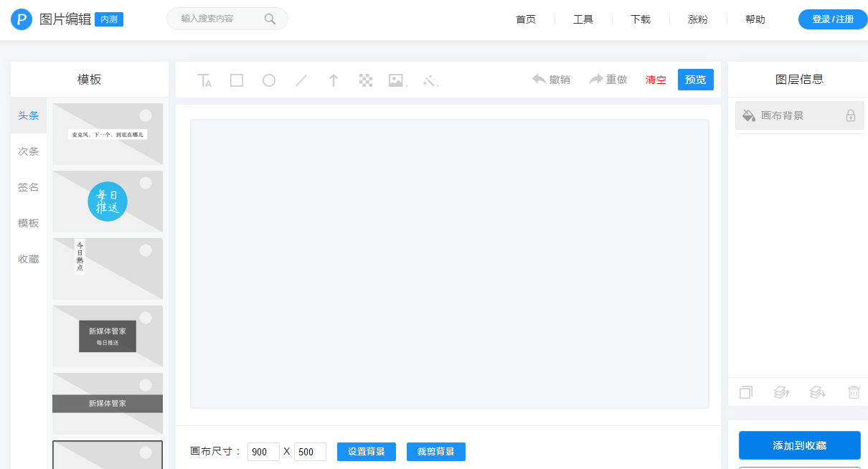The height and width of the screenshot is (469, 868).
Task: Open the 工具 menu in top navigation
Action: (x=583, y=19)
